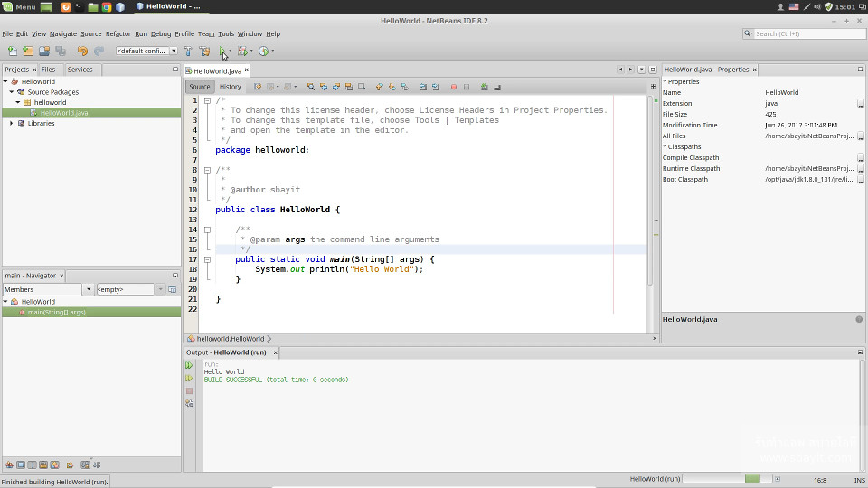Click the Clean and Build Project icon
This screenshot has width=868, height=488.
pos(205,51)
